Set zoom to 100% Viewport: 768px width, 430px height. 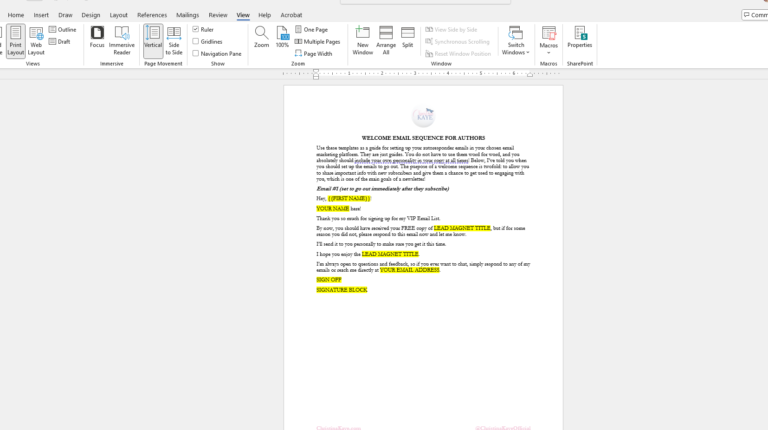pyautogui.click(x=282, y=38)
